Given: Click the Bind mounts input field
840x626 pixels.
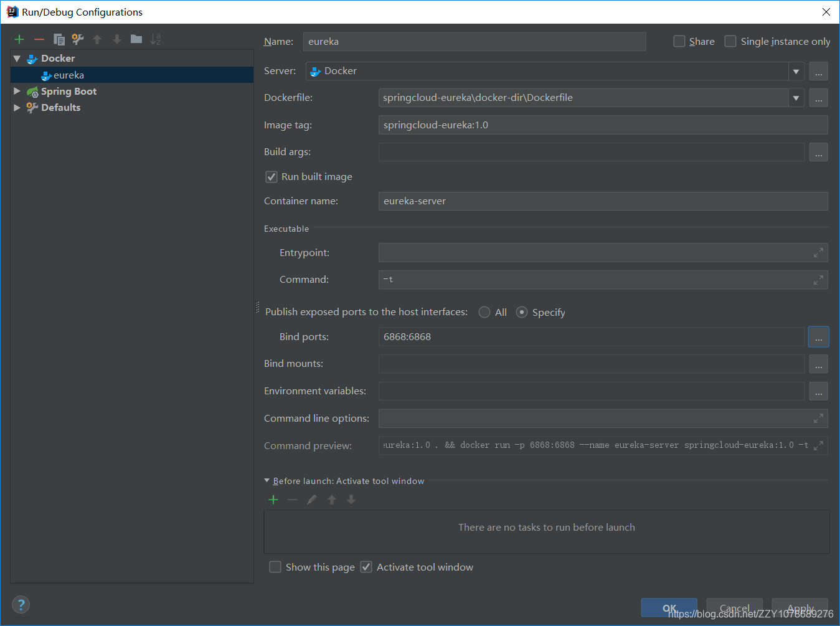Looking at the screenshot, I should 592,364.
